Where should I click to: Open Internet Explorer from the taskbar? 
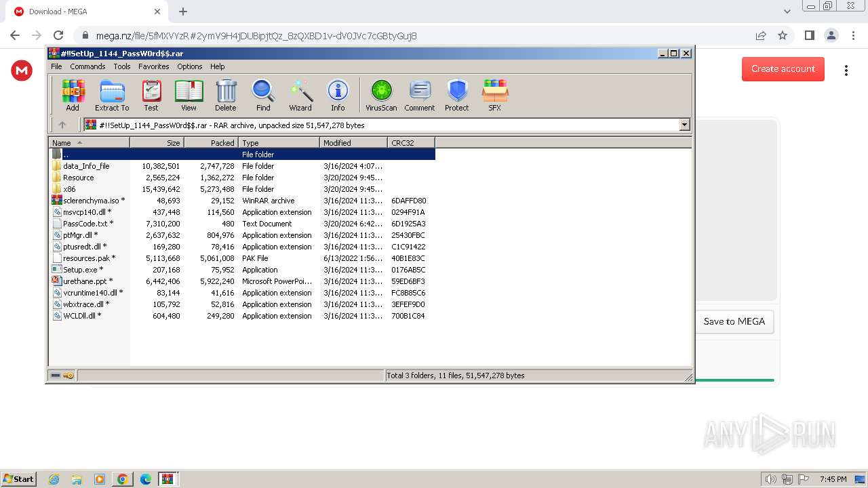(54, 479)
